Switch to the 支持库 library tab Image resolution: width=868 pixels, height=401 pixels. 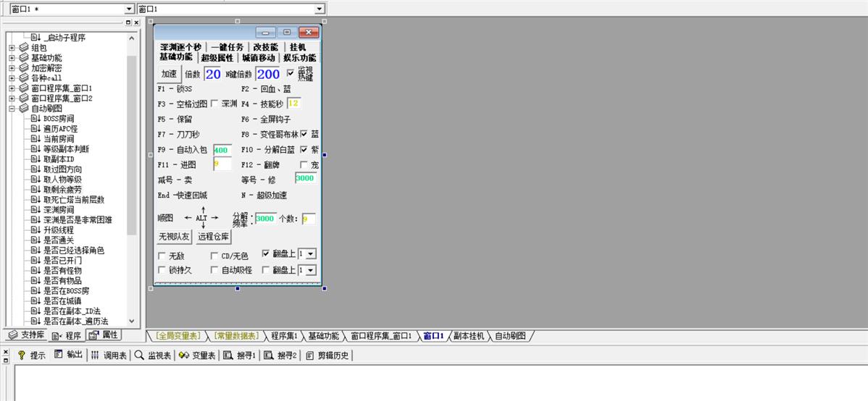click(x=26, y=335)
